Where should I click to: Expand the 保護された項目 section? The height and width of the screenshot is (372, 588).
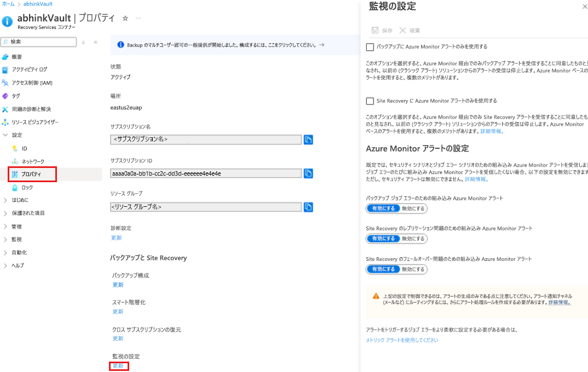tap(5, 213)
